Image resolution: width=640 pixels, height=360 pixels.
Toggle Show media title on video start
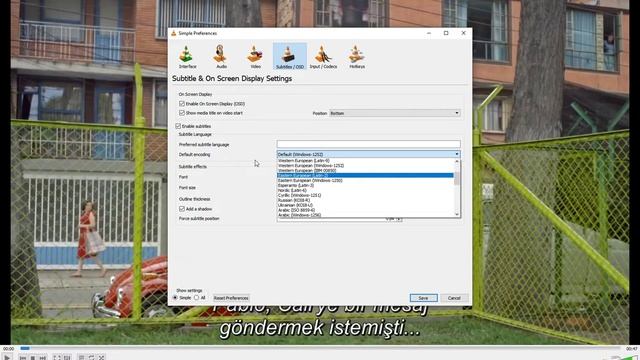pyautogui.click(x=182, y=113)
